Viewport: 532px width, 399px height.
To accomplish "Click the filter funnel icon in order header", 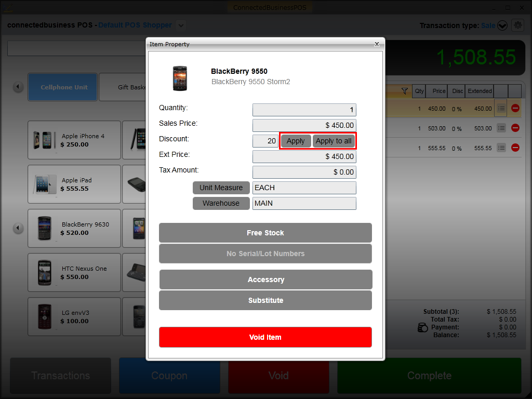I will (x=405, y=91).
